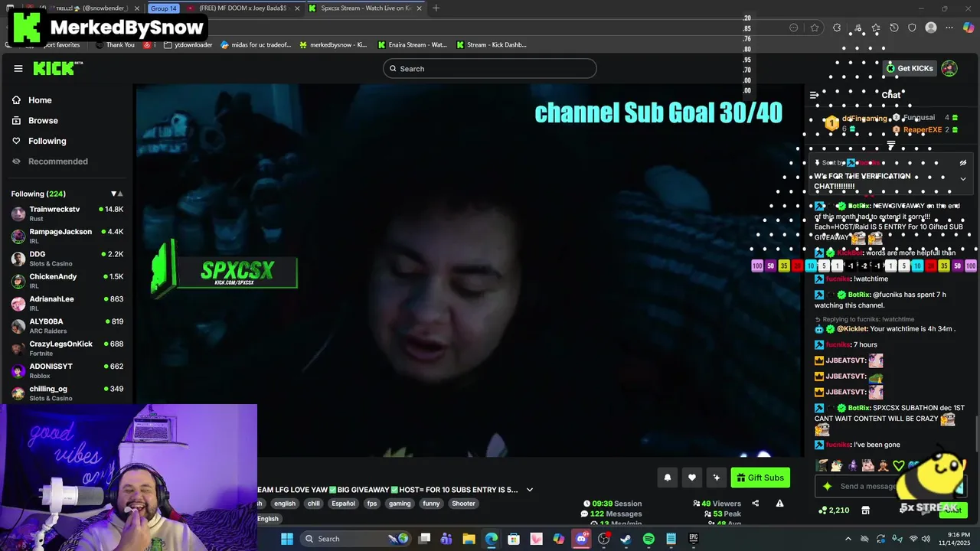Open Copilot icon in browser toolbar
The image size is (980, 551).
point(969,28)
